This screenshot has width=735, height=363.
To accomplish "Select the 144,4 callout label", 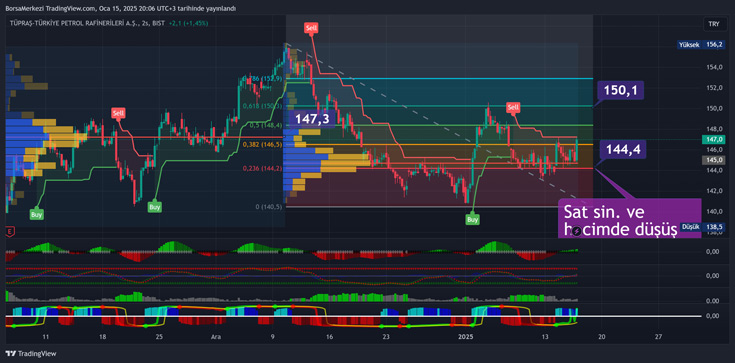I will pos(623,150).
